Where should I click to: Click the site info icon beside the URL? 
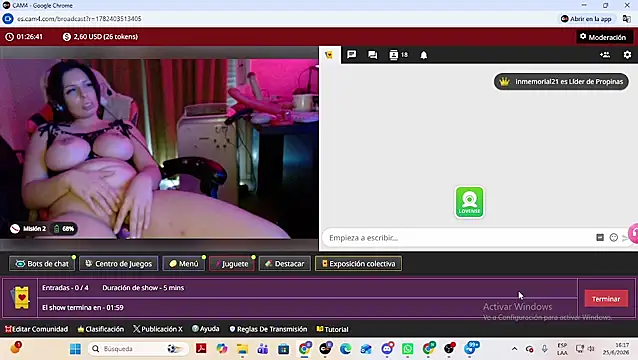click(8, 19)
